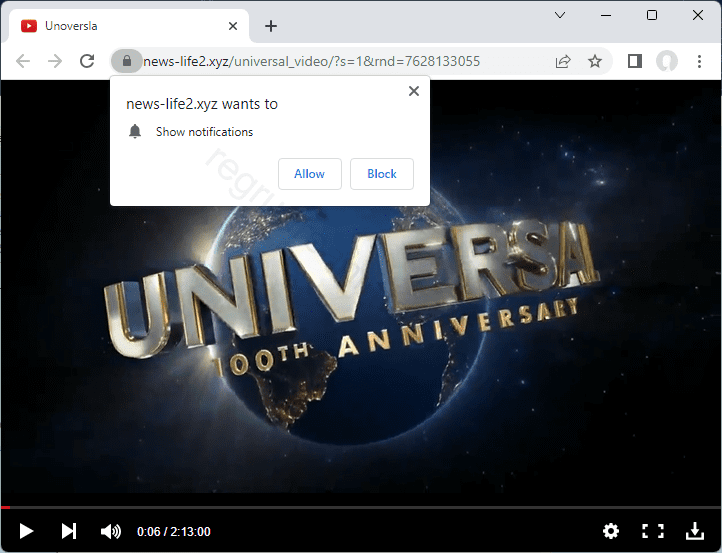The image size is (722, 553).
Task: Toggle the browser side panel
Action: point(634,61)
